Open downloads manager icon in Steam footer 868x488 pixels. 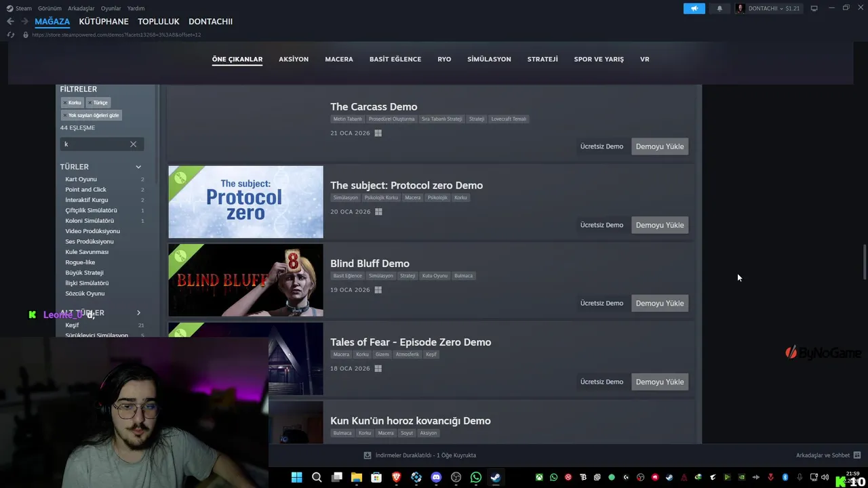click(368, 455)
